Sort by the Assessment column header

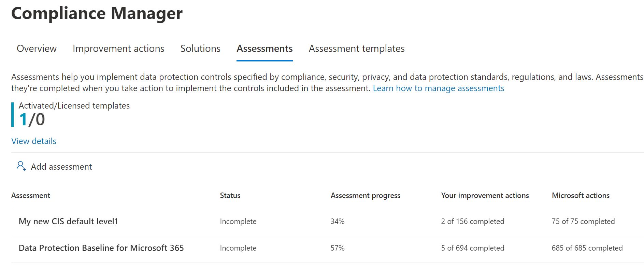point(31,196)
